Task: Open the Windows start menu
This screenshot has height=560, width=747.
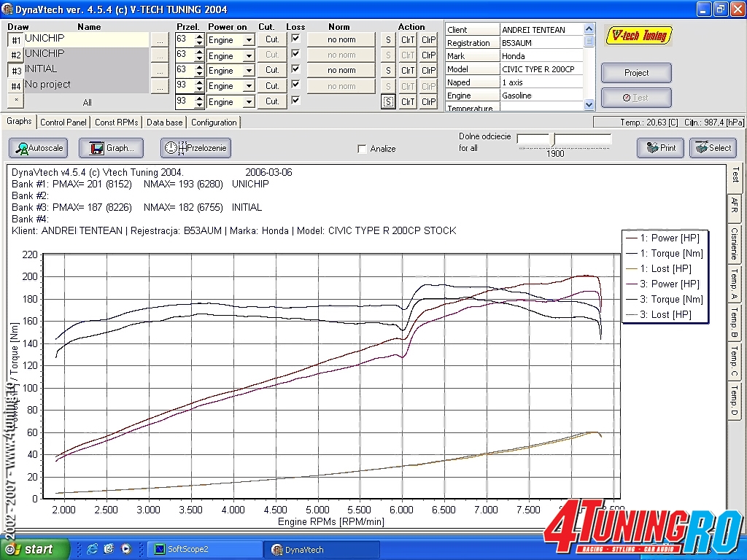Action: tap(34, 549)
